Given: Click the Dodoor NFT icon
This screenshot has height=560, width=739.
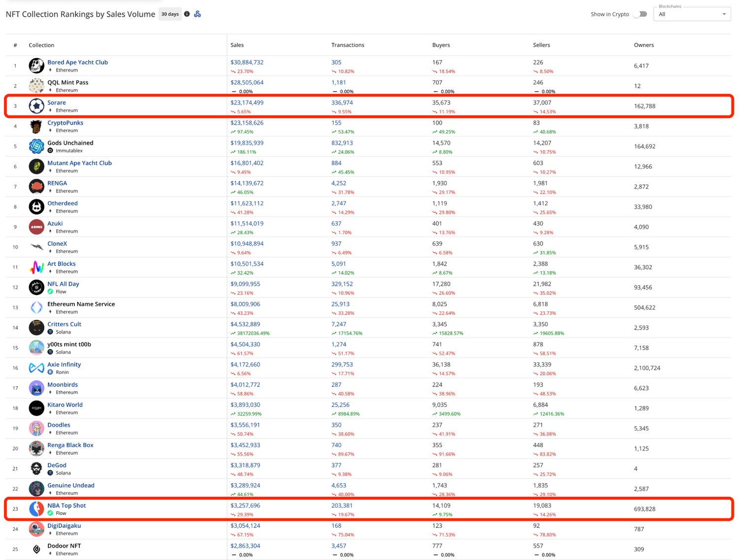Looking at the screenshot, I should (36, 549).
